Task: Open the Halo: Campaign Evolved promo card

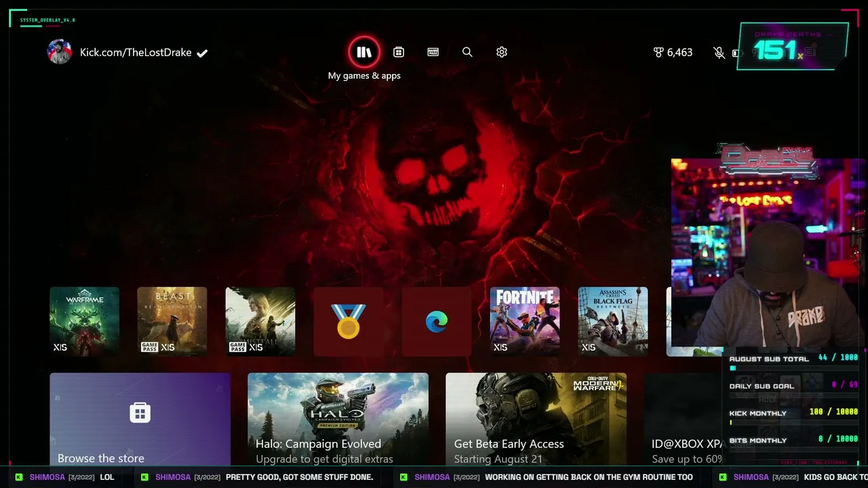Action: pos(338,419)
